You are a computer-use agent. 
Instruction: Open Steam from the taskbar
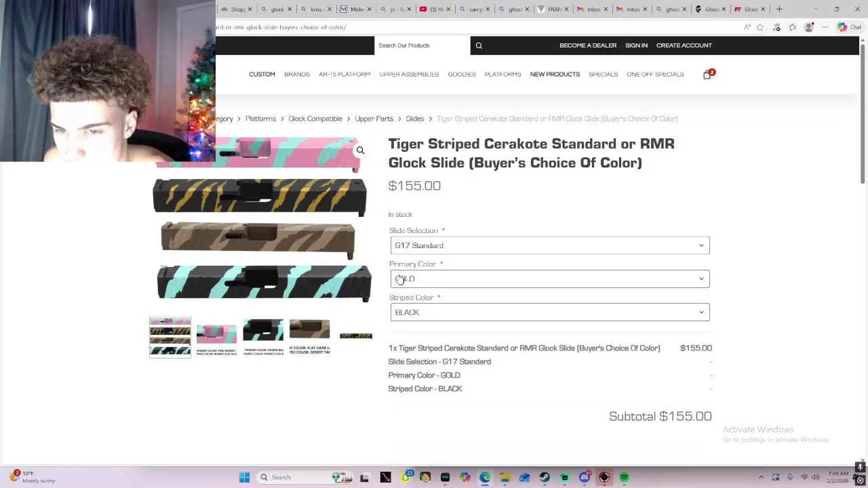[545, 477]
